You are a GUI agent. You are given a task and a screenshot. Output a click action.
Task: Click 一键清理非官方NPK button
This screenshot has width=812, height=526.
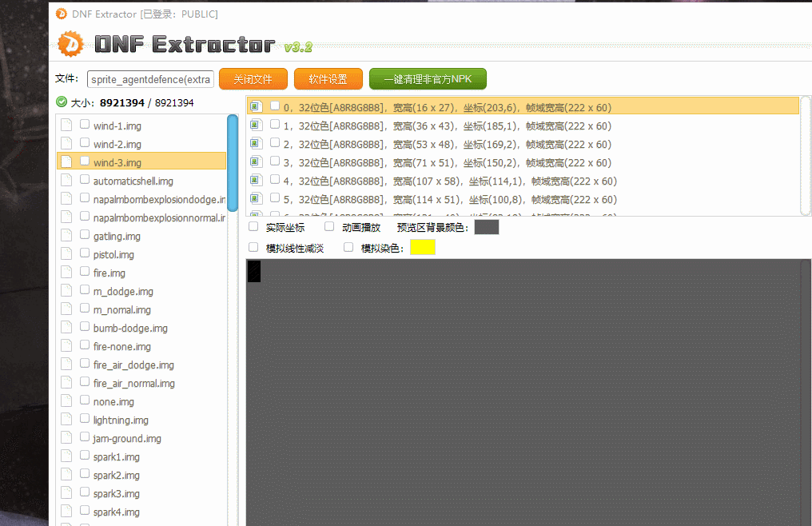click(428, 79)
